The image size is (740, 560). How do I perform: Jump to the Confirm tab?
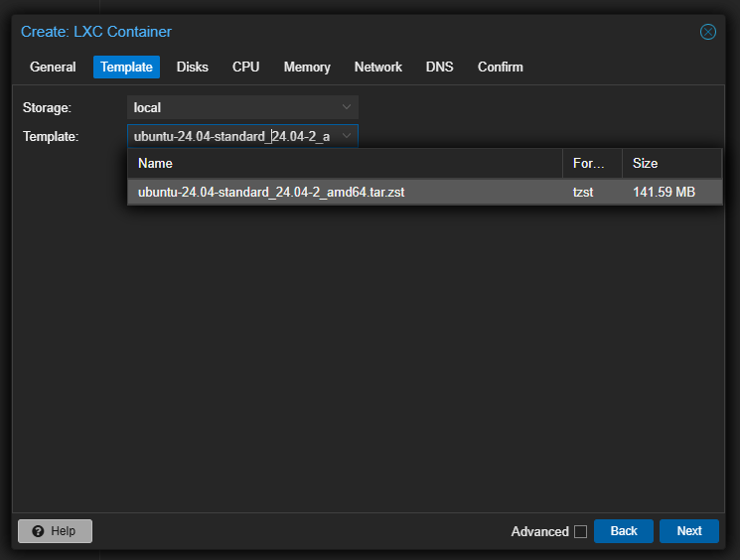pos(500,68)
